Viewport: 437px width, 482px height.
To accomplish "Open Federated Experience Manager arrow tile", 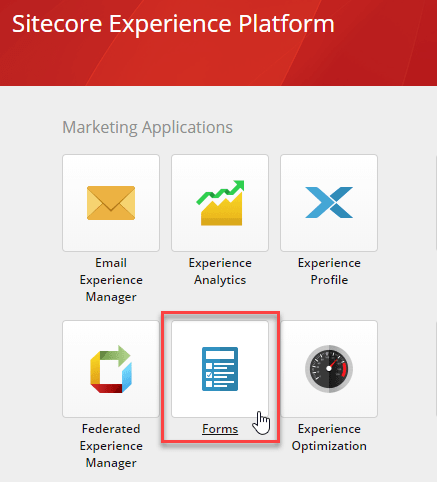I will point(111,369).
